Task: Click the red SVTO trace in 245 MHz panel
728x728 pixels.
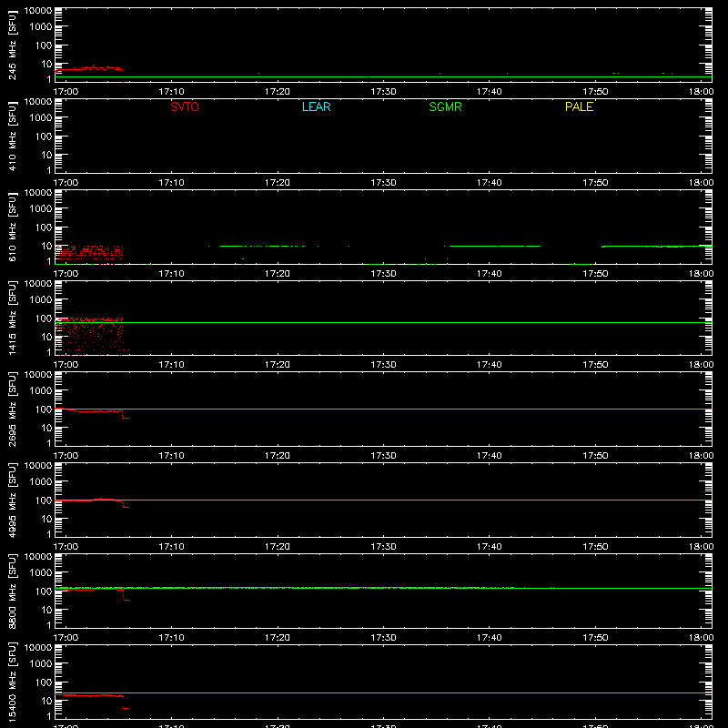Action: point(88,69)
